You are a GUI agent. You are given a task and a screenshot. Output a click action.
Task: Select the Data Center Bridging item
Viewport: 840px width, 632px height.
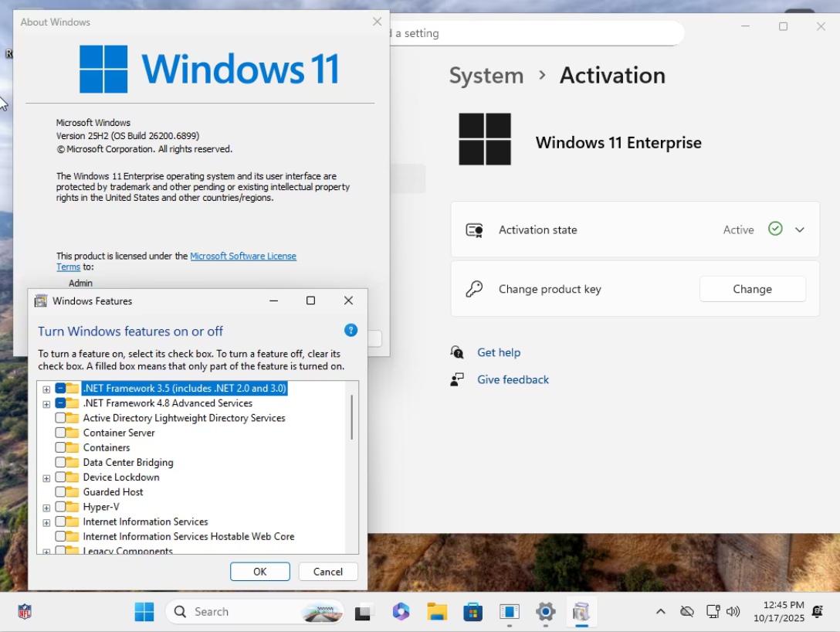[127, 462]
